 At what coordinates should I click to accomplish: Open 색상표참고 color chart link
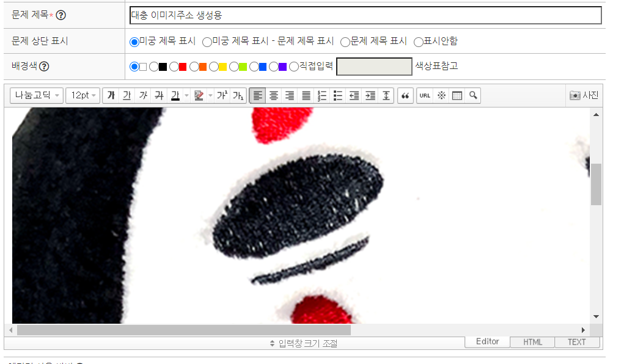click(436, 66)
